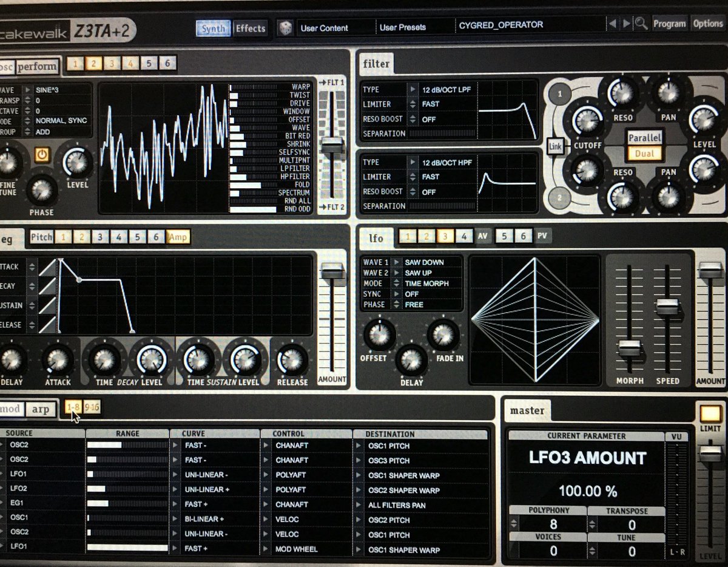The image size is (728, 567).
Task: Open filter 1 LIMITER dropdown
Action: (x=414, y=104)
